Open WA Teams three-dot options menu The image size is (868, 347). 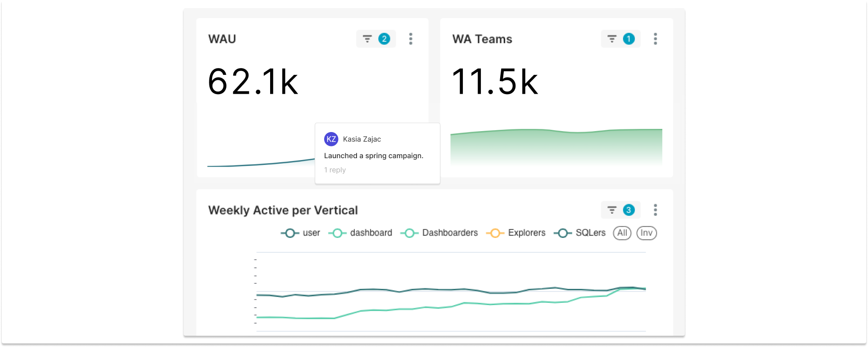pyautogui.click(x=655, y=39)
